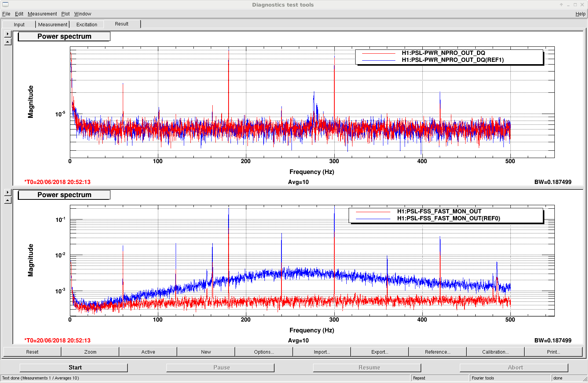Click the window's up-arrow titlebar icon

click(x=561, y=5)
